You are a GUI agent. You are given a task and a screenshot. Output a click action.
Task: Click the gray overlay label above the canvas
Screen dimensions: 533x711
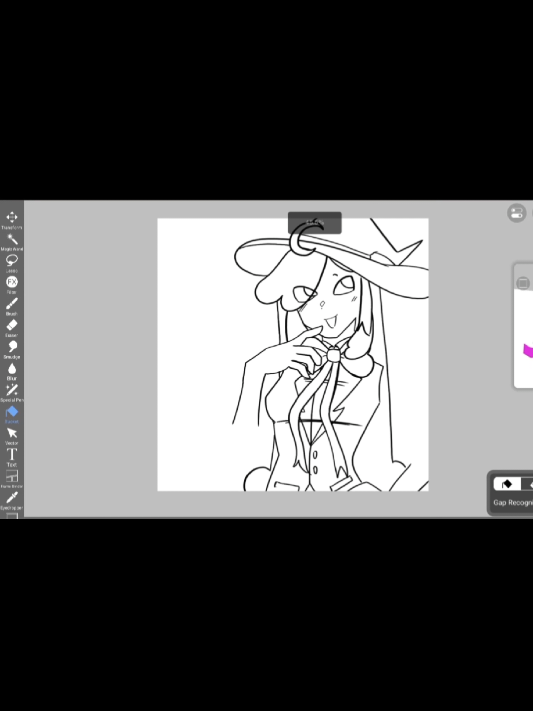pos(315,223)
